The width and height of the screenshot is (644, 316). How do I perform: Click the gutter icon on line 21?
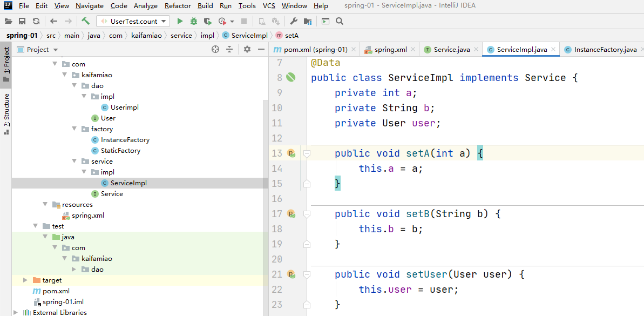point(291,274)
